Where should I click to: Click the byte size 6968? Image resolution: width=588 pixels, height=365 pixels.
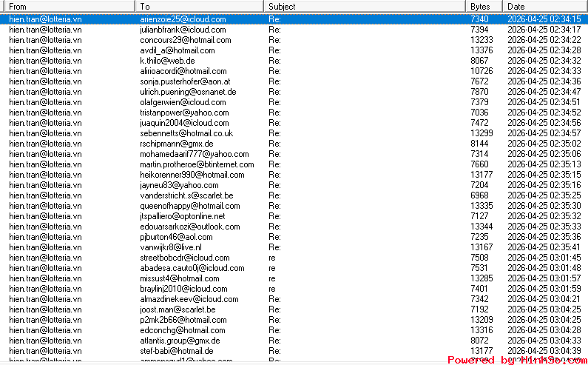tap(479, 195)
